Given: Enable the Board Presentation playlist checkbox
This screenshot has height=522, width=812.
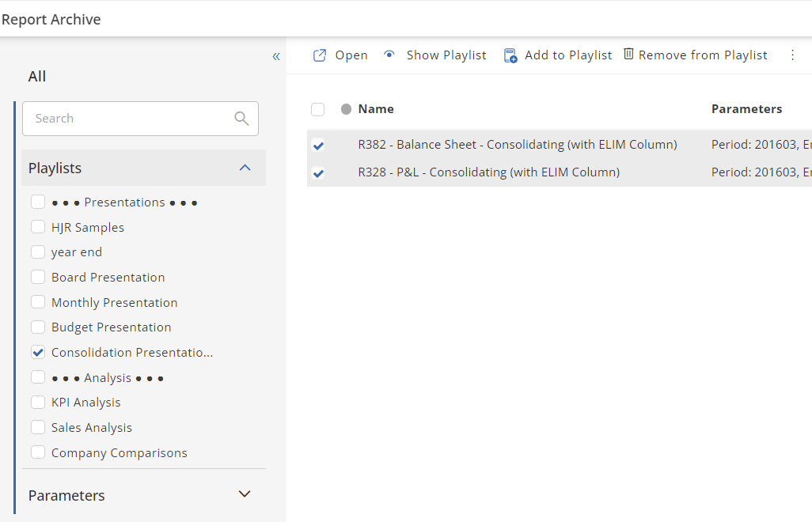Looking at the screenshot, I should coord(38,278).
